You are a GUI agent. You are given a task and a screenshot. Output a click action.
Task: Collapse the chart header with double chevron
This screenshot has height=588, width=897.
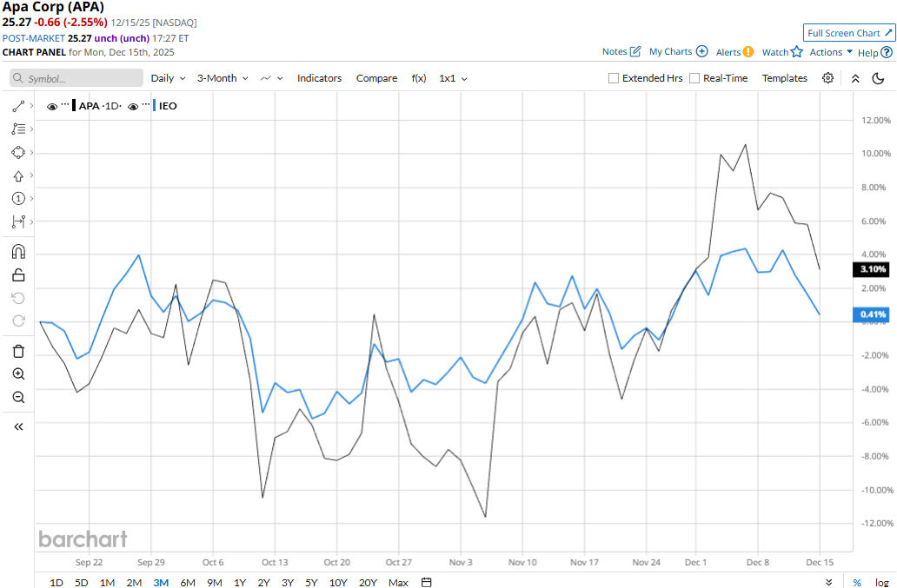coord(855,78)
